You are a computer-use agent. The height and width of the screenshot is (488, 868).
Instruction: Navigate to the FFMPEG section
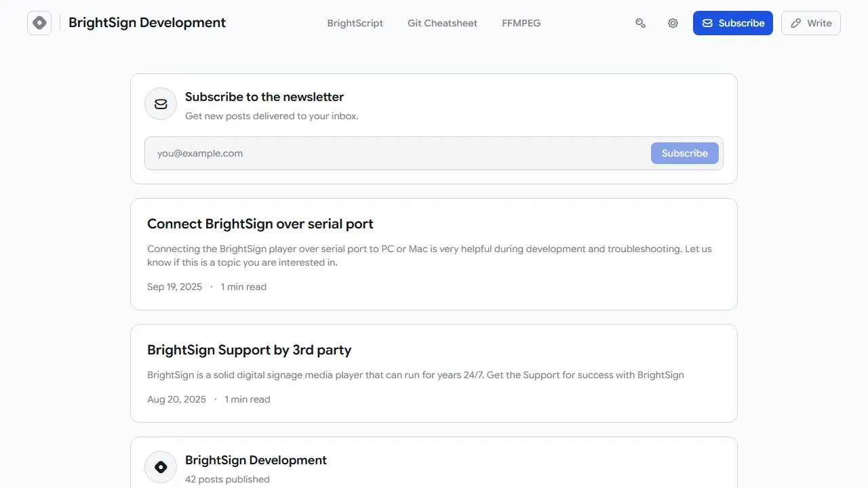coord(521,23)
